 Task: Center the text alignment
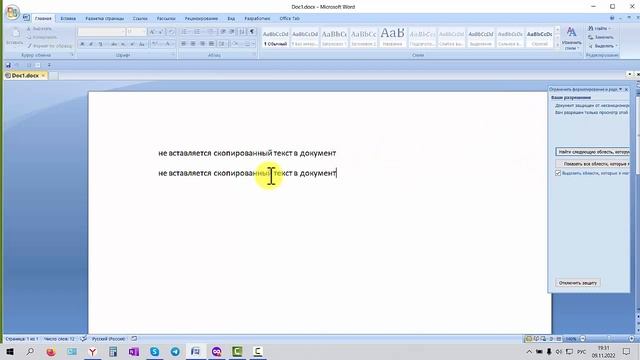(193, 44)
